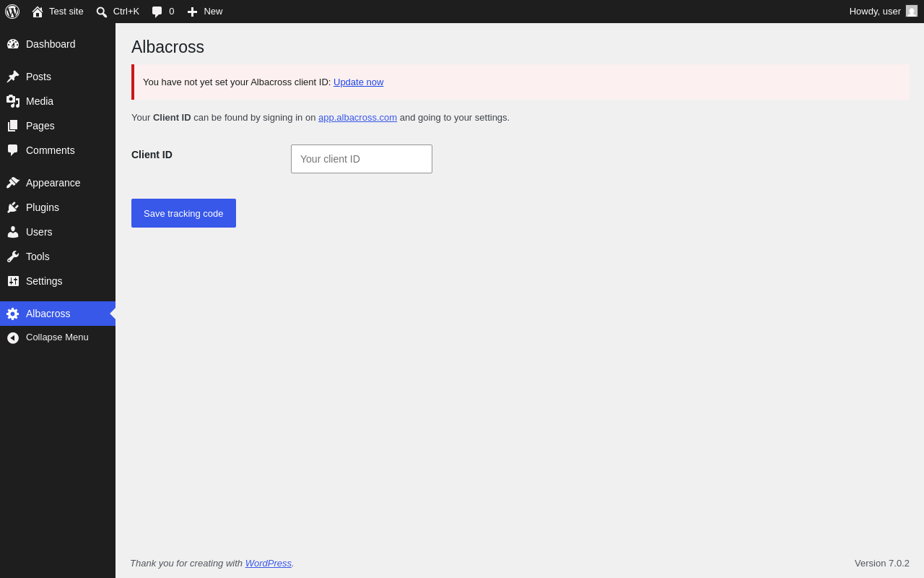This screenshot has width=924, height=578.
Task: Click the comment count 0 in admin bar
Action: click(172, 12)
